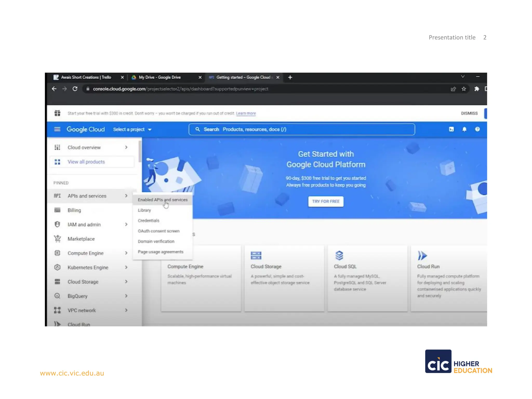The height and width of the screenshot is (399, 532).
Task: Click the Search products, resources, docs field
Action: pos(301,129)
